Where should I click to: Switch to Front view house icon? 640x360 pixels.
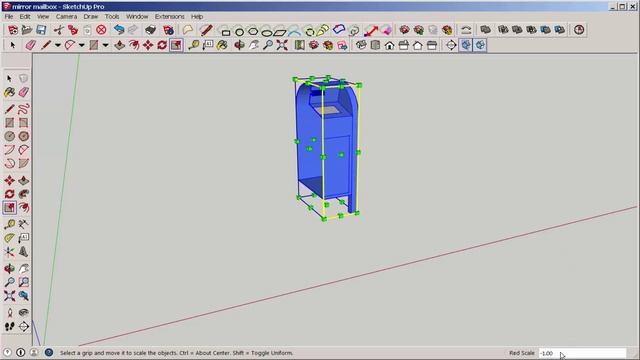[389, 45]
